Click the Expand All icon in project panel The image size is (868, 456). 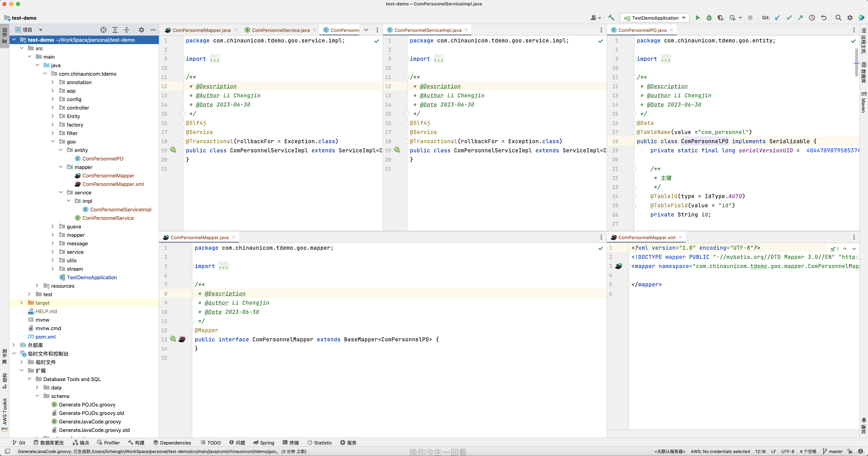coord(115,30)
